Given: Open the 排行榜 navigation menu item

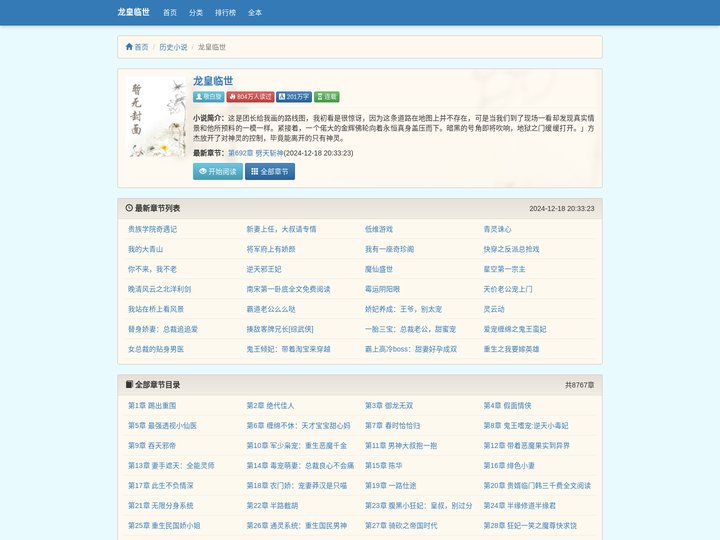Looking at the screenshot, I should tap(225, 12).
